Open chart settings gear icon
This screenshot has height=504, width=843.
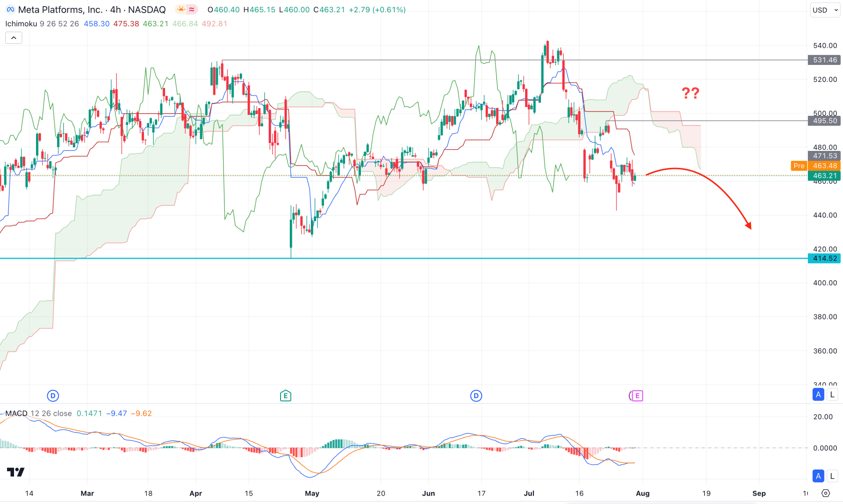[x=825, y=493]
